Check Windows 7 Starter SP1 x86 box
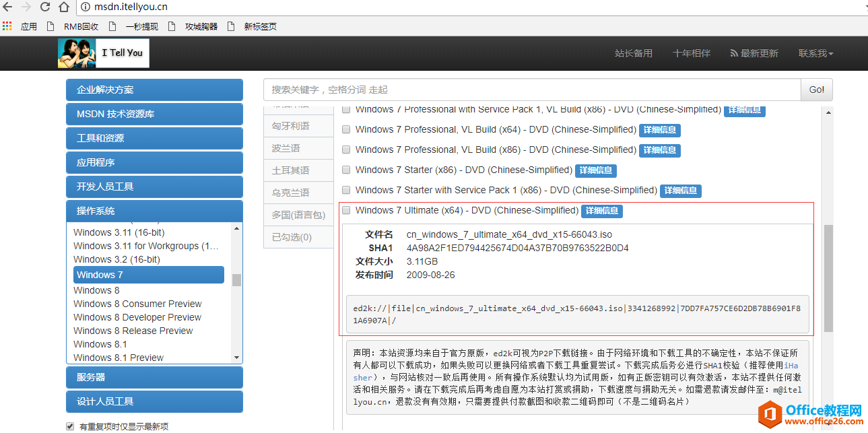 click(346, 190)
